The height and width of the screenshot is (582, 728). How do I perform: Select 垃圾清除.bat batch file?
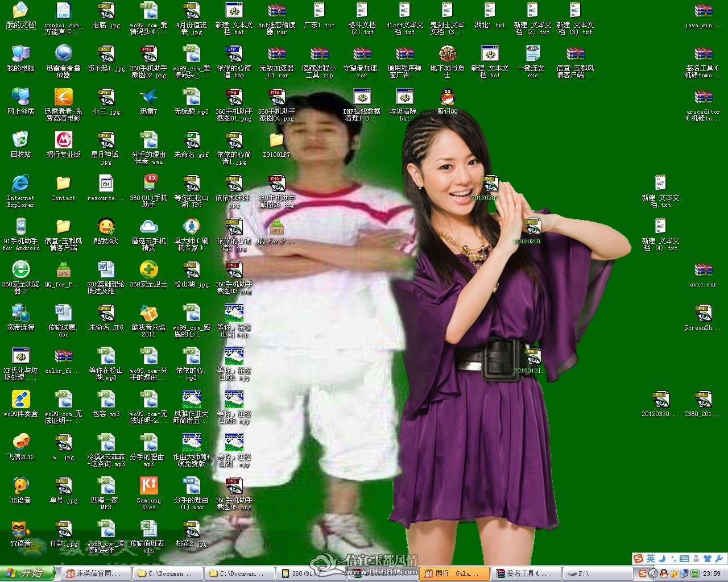404,105
